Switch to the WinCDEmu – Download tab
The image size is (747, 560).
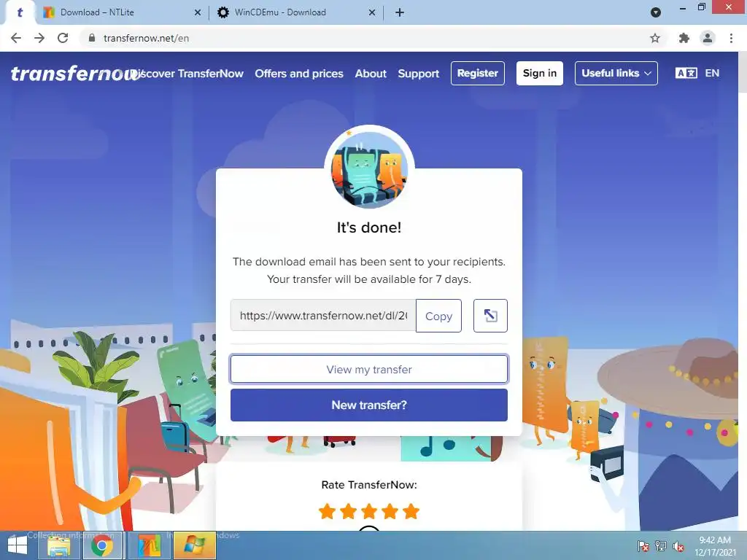(295, 12)
